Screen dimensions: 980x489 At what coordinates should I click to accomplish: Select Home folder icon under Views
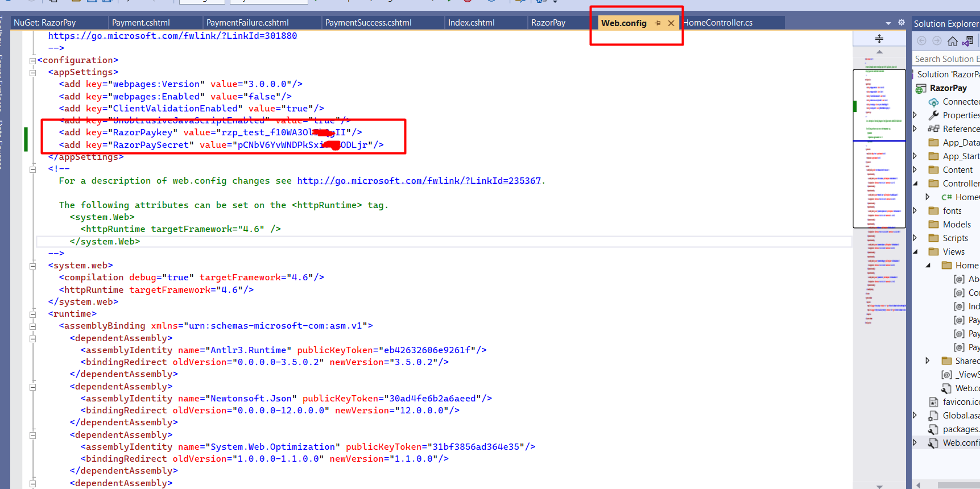tap(946, 266)
